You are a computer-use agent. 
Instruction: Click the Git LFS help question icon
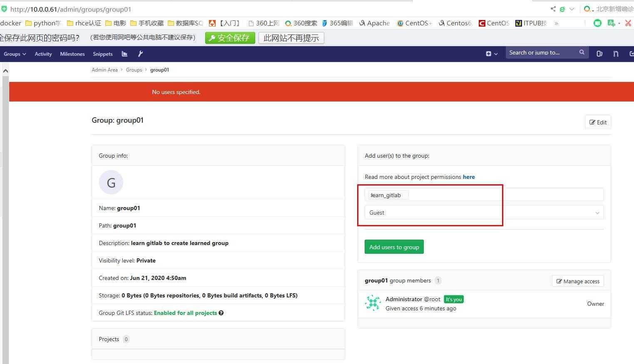tap(221, 313)
